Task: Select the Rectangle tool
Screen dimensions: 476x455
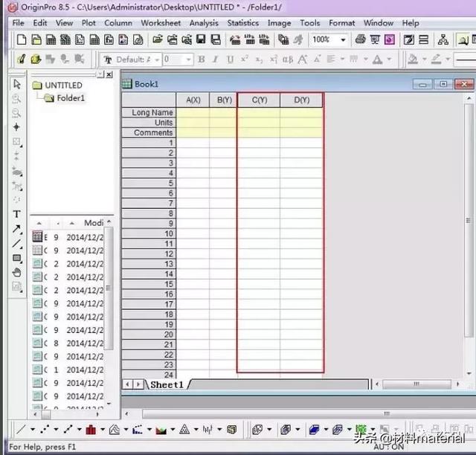Action: coord(16,259)
